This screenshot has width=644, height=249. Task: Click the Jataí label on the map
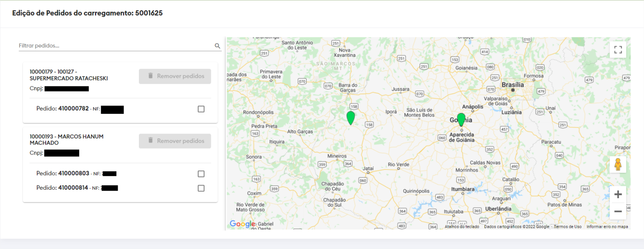coord(368,169)
